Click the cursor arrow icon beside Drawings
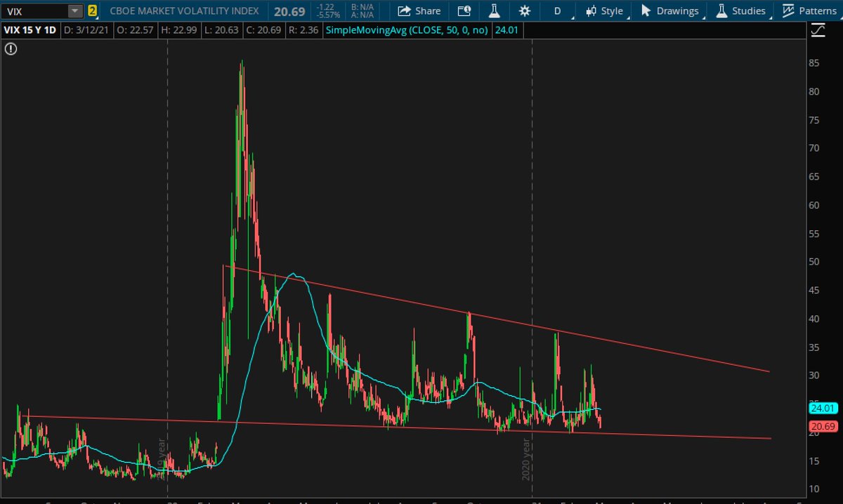Image resolution: width=843 pixels, height=504 pixels. (646, 11)
